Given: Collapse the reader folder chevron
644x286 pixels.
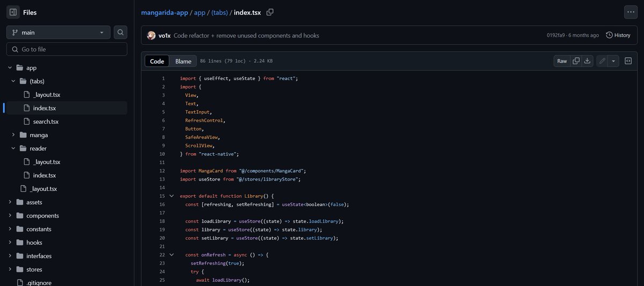Looking at the screenshot, I should (x=13, y=148).
